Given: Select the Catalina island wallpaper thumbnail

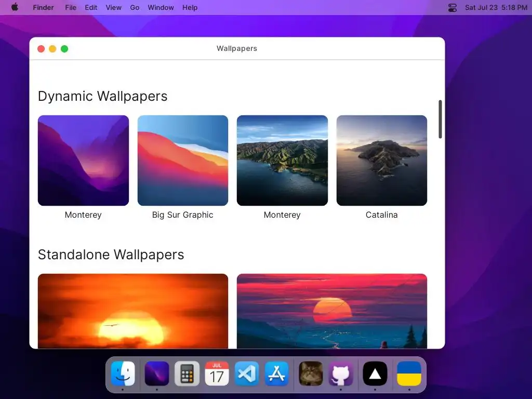Looking at the screenshot, I should pyautogui.click(x=382, y=161).
